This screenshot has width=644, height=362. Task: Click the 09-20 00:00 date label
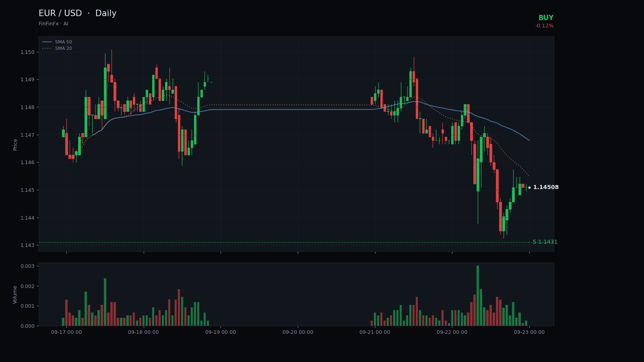298,332
